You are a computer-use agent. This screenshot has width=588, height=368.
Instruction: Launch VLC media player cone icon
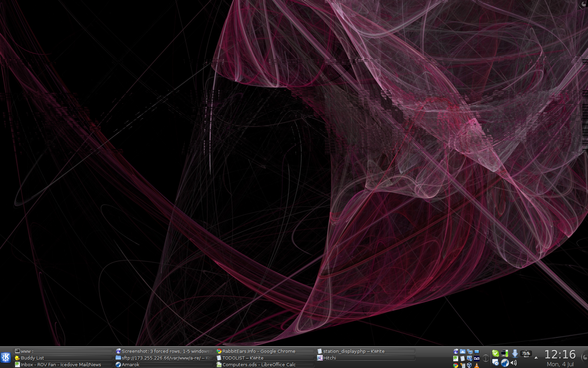tap(476, 366)
